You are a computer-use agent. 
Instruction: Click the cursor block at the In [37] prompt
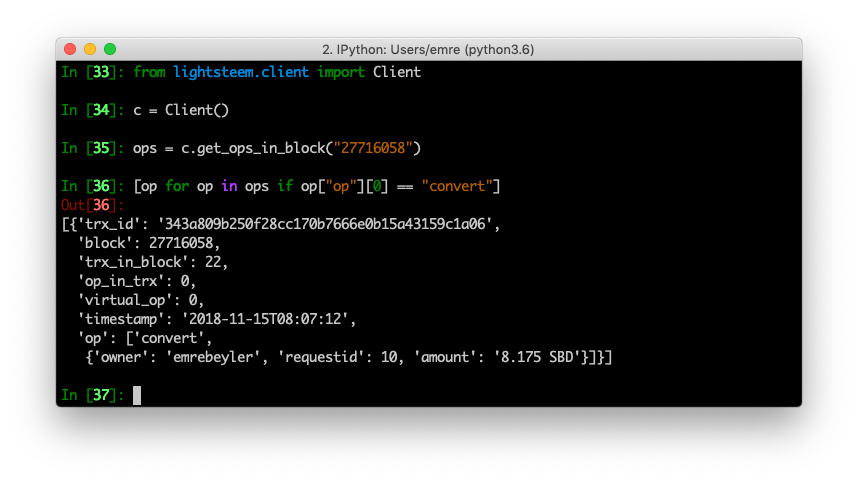point(137,395)
